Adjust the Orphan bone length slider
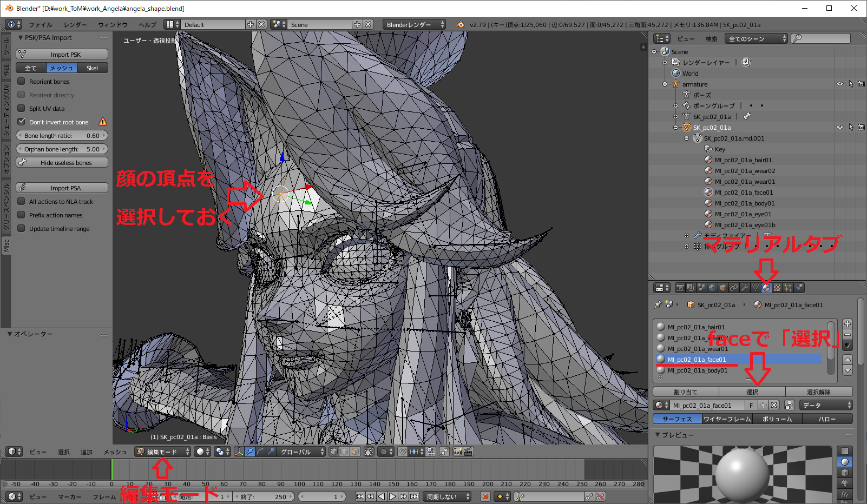Screen dimensions: 867x504 [x=62, y=149]
